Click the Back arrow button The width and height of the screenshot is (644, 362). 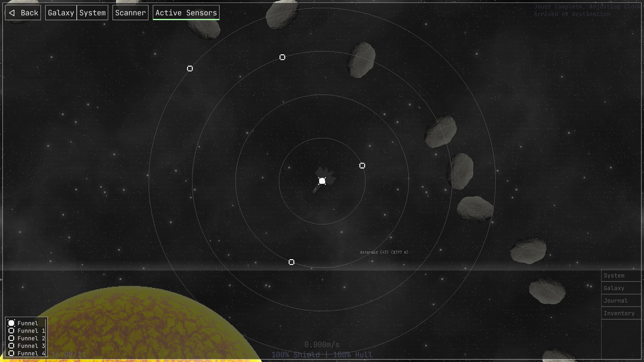pos(23,13)
